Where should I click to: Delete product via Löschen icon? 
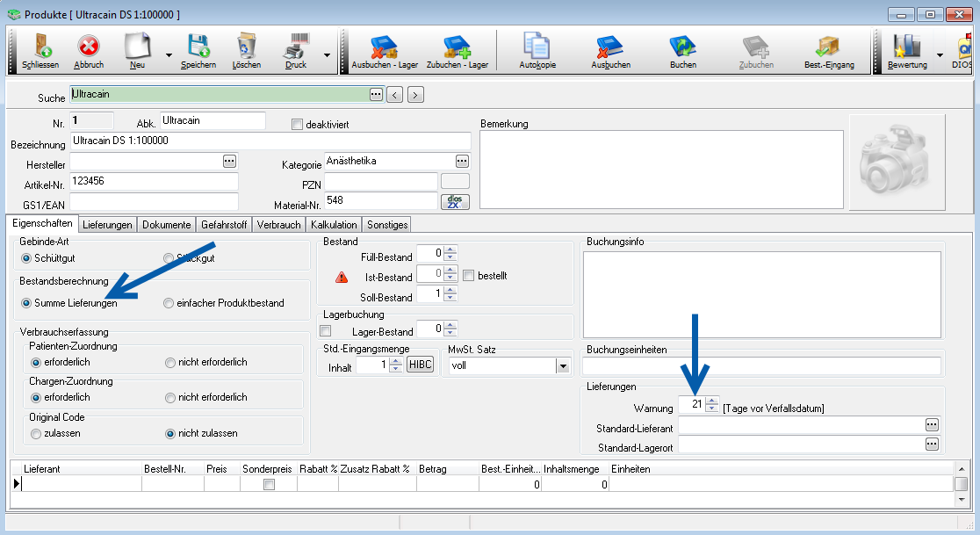(246, 47)
